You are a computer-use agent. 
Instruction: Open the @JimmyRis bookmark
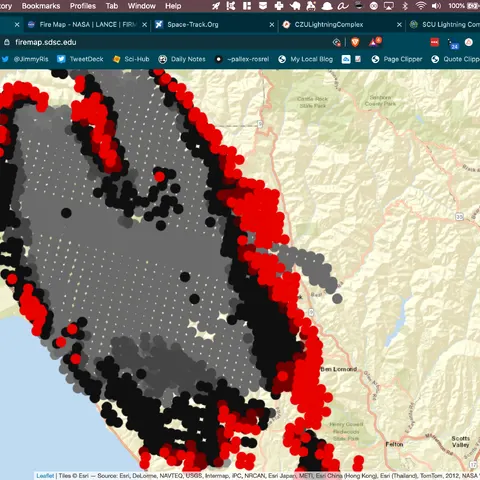coord(25,59)
